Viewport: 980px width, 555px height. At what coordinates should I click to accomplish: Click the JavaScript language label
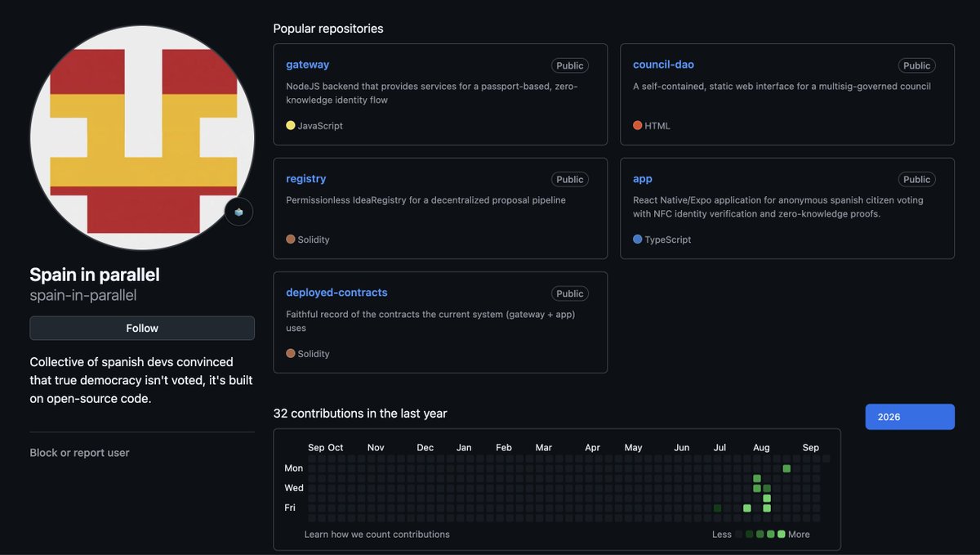[x=320, y=126]
